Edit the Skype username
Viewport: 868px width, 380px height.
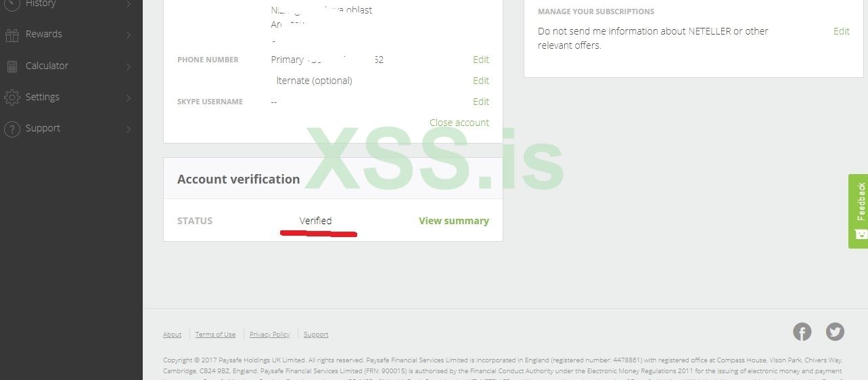480,102
